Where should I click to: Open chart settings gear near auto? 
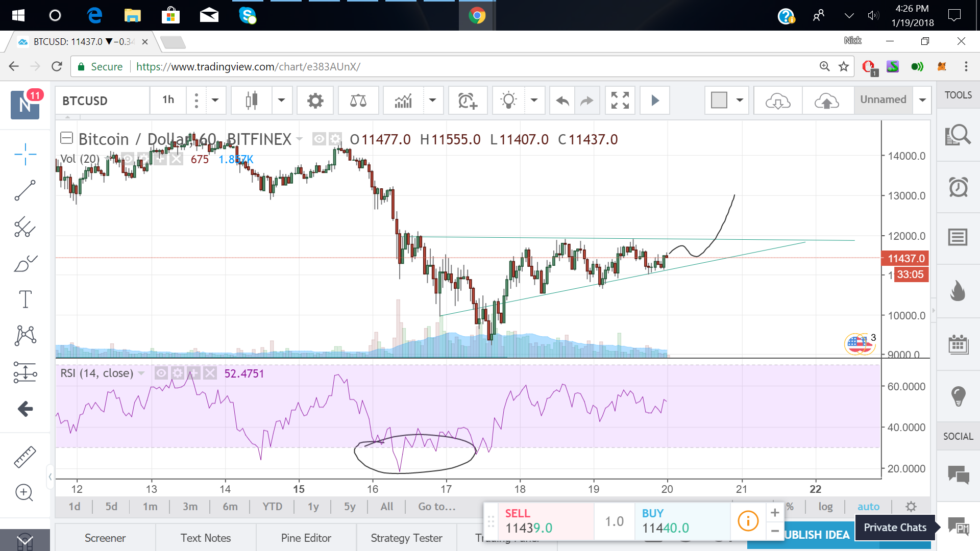(x=911, y=507)
